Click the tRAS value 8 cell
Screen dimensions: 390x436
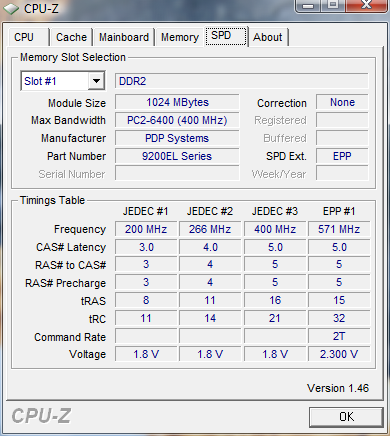[x=146, y=300]
